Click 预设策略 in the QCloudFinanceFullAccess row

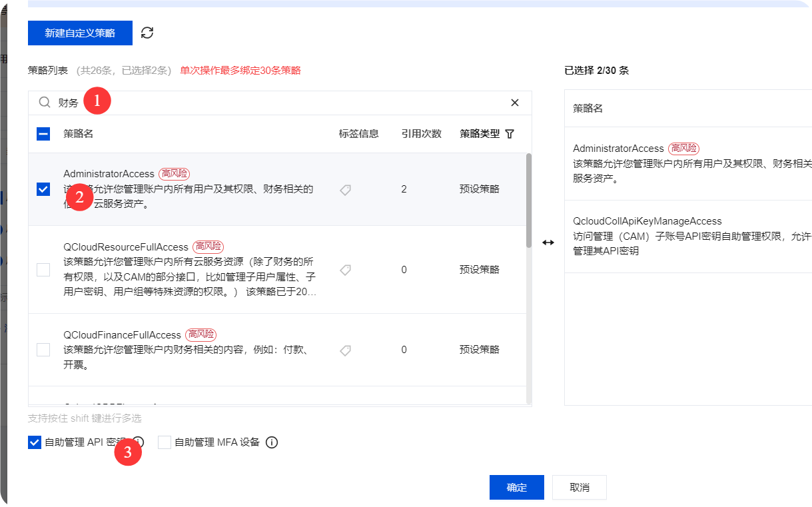[480, 350]
